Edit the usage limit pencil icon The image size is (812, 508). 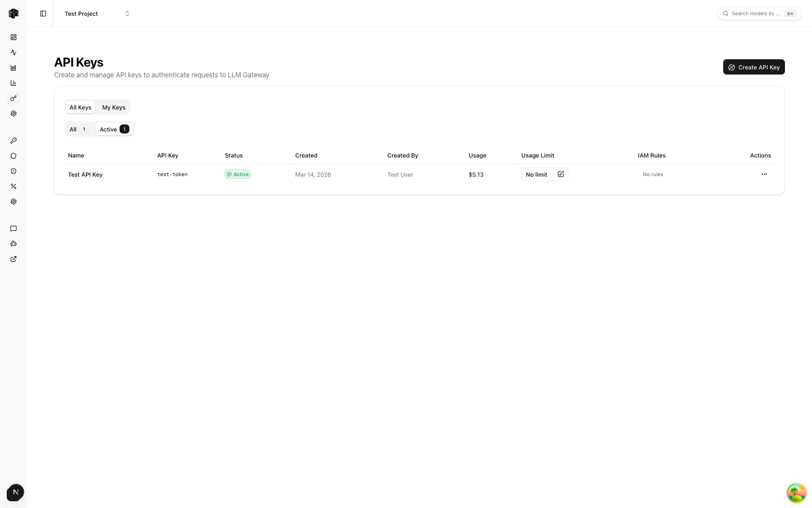click(561, 174)
